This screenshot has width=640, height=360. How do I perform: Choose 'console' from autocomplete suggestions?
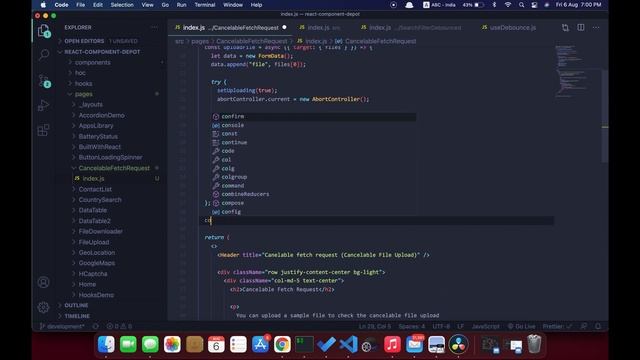click(233, 125)
